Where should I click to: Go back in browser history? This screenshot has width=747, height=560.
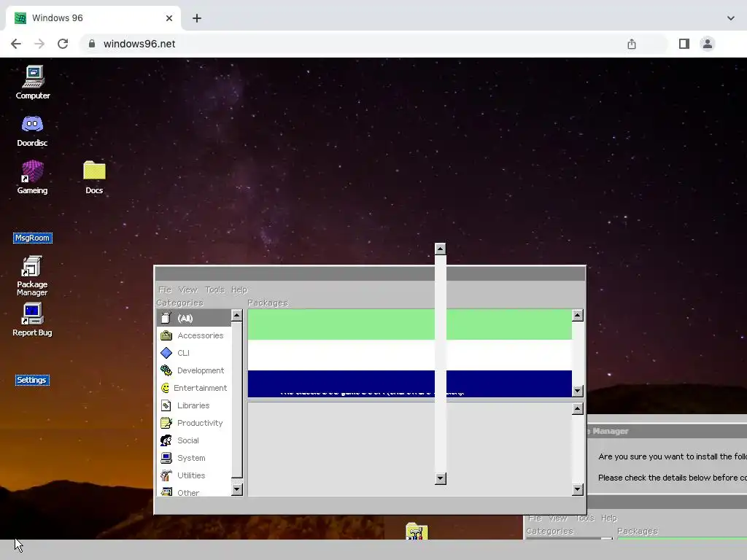[x=16, y=44]
